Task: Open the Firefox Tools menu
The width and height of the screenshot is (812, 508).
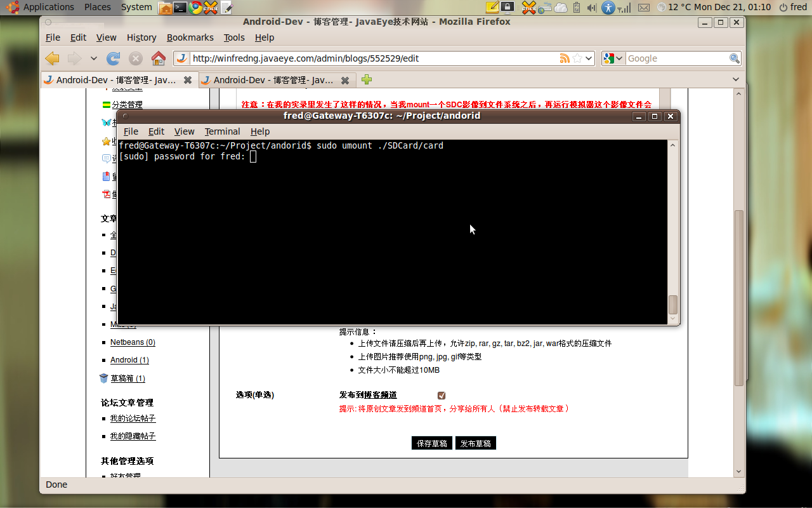Action: tap(234, 37)
